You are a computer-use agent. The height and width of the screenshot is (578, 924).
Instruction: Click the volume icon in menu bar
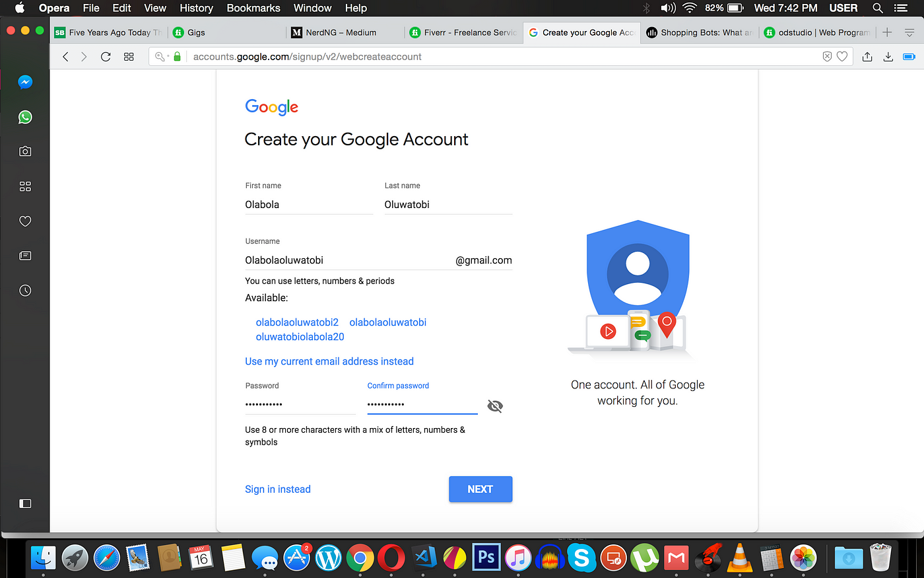pos(668,8)
